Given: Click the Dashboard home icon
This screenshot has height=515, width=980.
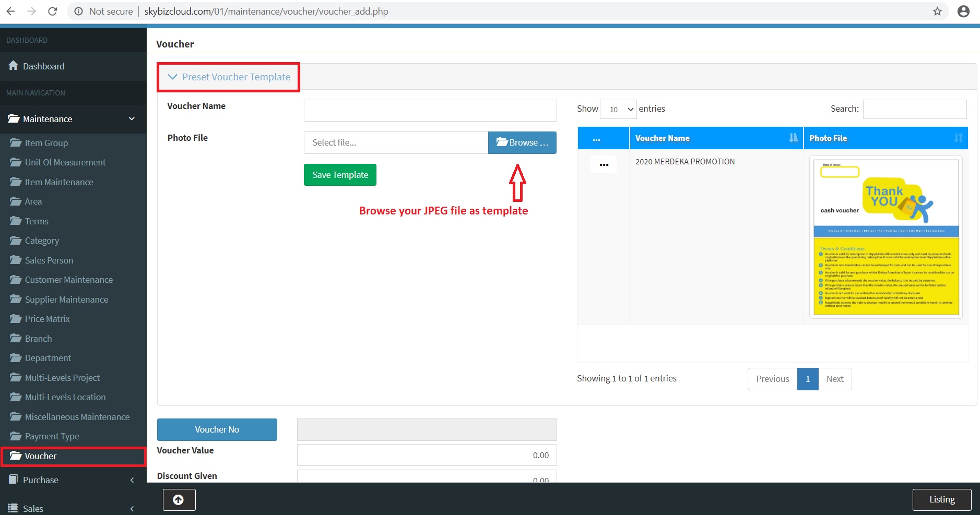Looking at the screenshot, I should tap(14, 66).
